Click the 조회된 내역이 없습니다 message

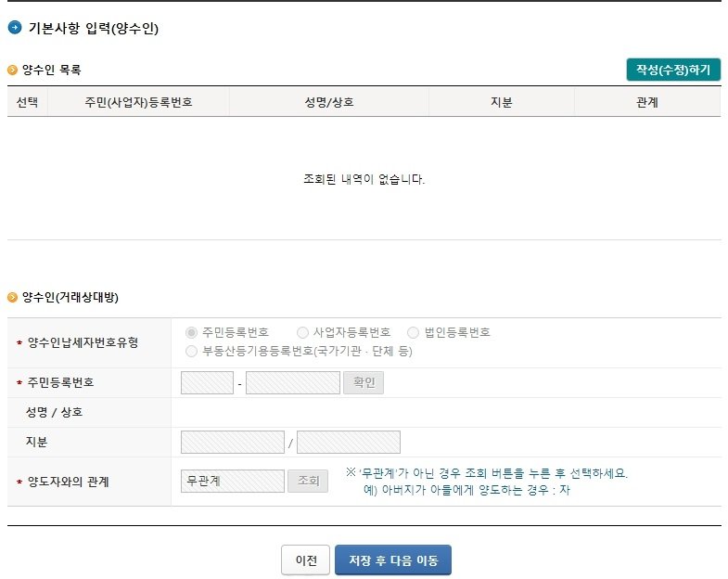coord(364,179)
